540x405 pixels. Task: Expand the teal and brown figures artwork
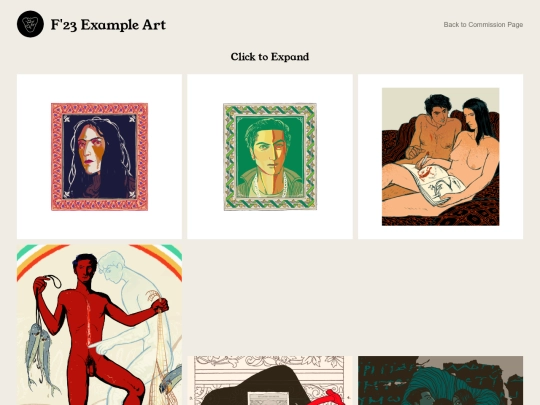tap(440, 381)
